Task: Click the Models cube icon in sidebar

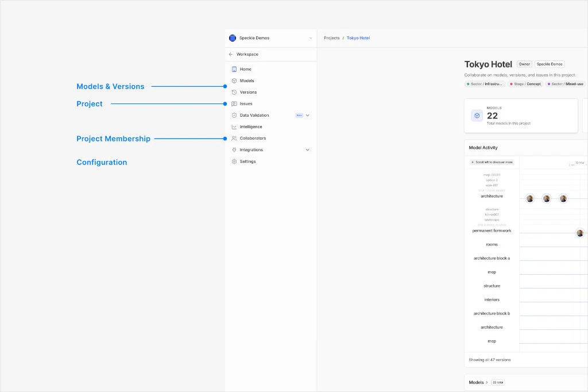Action: click(234, 80)
